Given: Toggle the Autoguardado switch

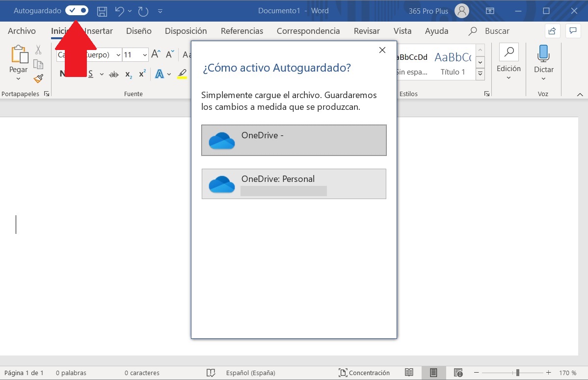Looking at the screenshot, I should [x=77, y=10].
